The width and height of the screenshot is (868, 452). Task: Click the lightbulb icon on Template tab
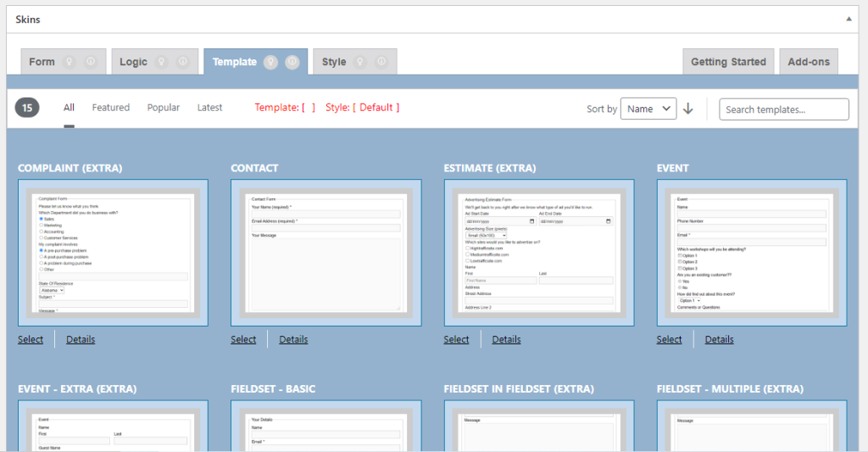[x=271, y=62]
